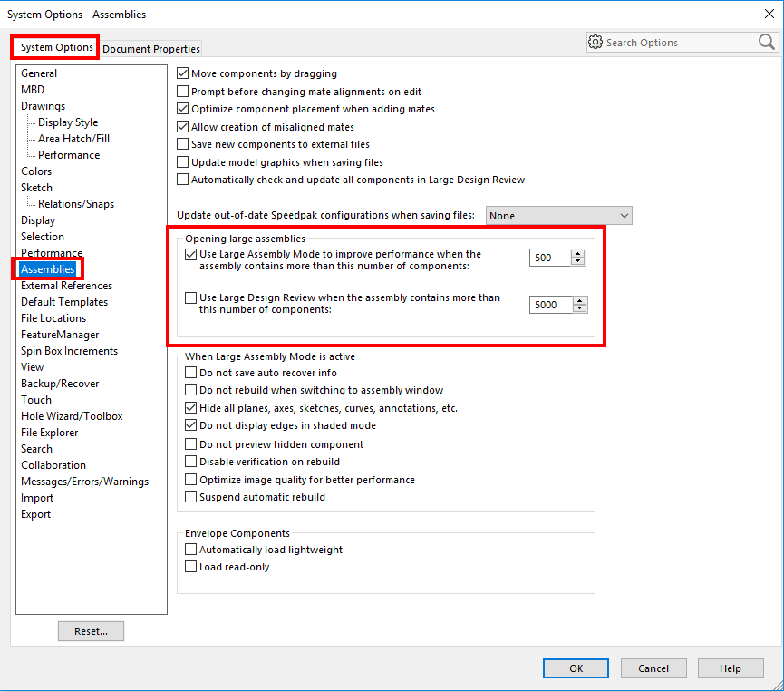This screenshot has height=692, width=784.
Task: Open the Speedpak update dropdown showing None
Action: click(x=558, y=216)
